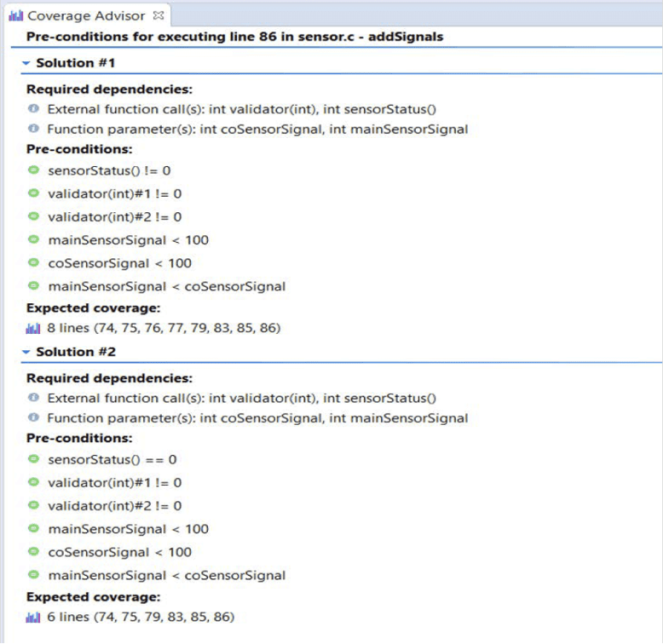The width and height of the screenshot is (663, 644).
Task: Click green icon beside Solution #1 mainSensorSignal < coSensorSignal
Action: pos(33,285)
